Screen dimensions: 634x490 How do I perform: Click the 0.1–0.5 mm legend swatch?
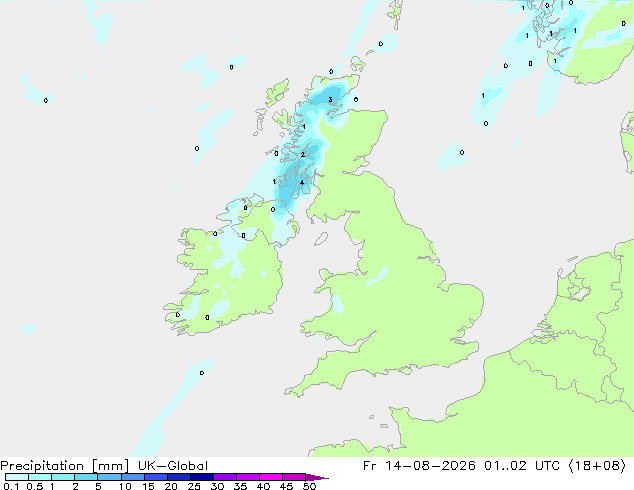click(17, 477)
